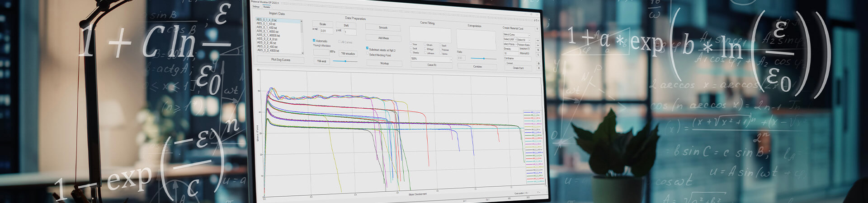The image size is (868, 203).
Task: Select ABS_0_1_4800.txt in the file list
Action: [267, 32]
